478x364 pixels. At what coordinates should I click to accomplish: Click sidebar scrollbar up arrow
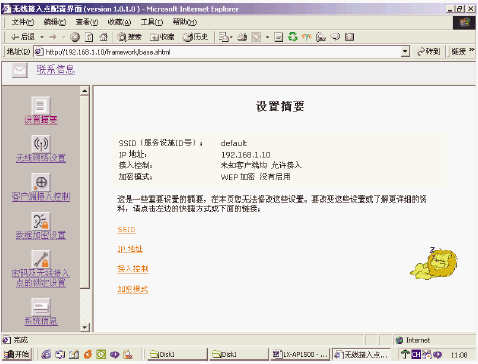coord(85,91)
